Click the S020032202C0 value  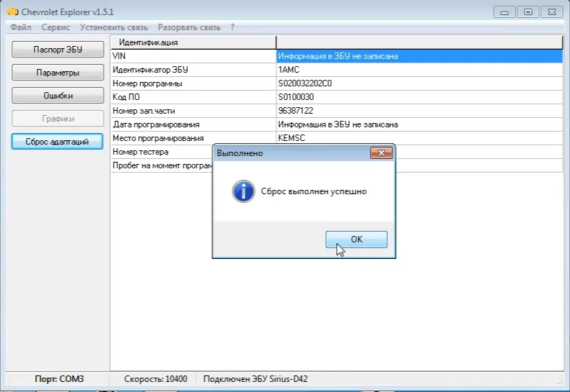pos(304,83)
